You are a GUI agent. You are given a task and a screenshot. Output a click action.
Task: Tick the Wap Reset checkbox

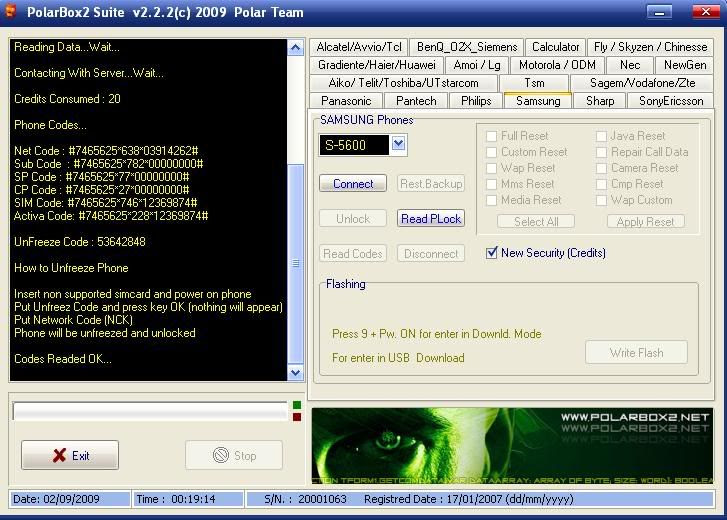coord(491,168)
